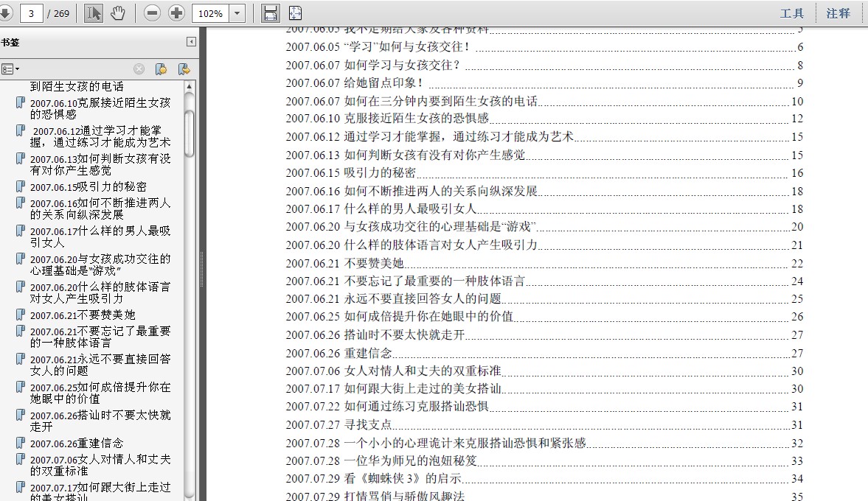Image resolution: width=868 pixels, height=501 pixels.
Task: Zoom in with the plus button
Action: point(177,13)
